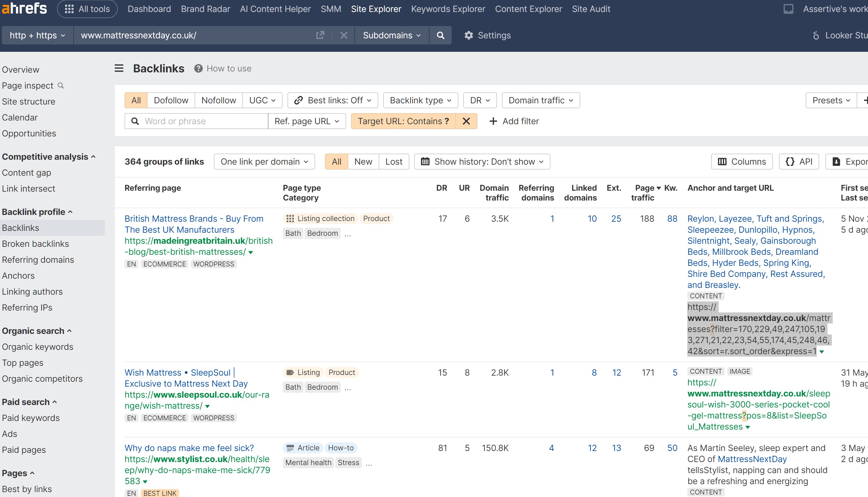Open Broken backlinks in sidebar
Viewport: 868px width, 497px height.
click(36, 244)
